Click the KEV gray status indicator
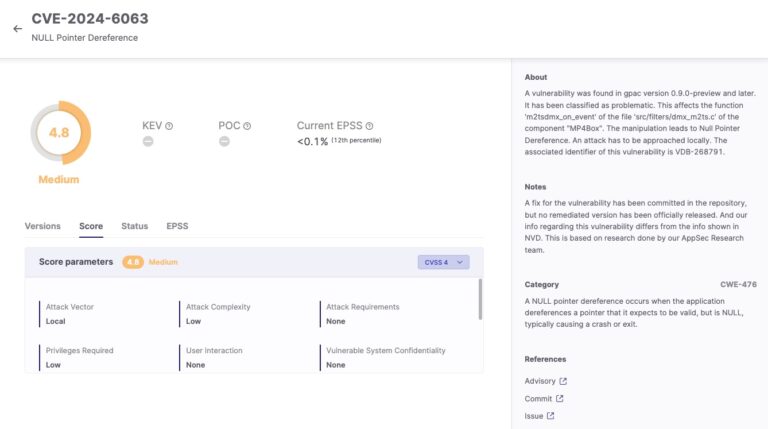The height and width of the screenshot is (429, 768). pyautogui.click(x=148, y=141)
